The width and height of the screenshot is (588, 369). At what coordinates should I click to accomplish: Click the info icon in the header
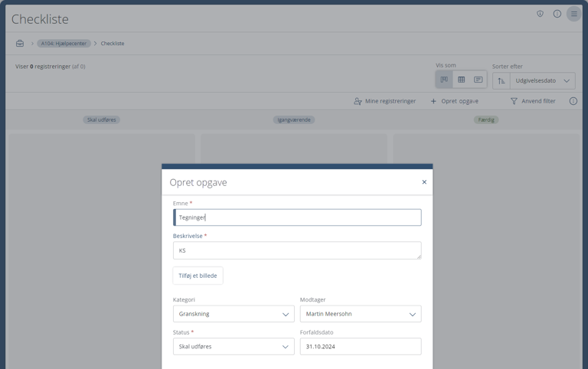click(x=557, y=14)
